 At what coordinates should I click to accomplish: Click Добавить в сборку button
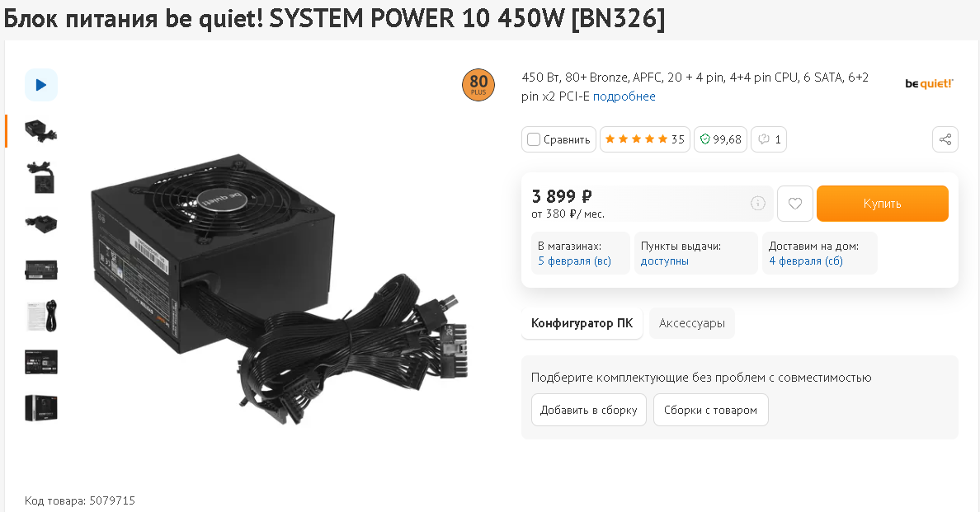coord(589,411)
